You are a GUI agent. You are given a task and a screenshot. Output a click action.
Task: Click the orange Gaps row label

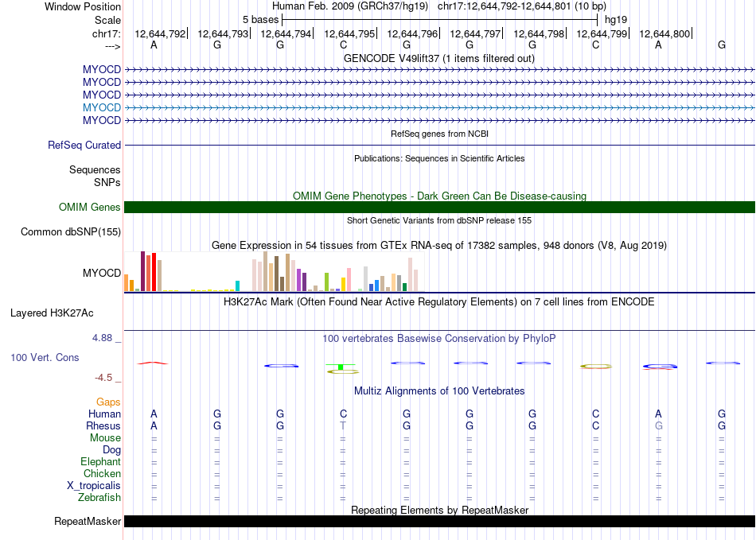pyautogui.click(x=109, y=402)
